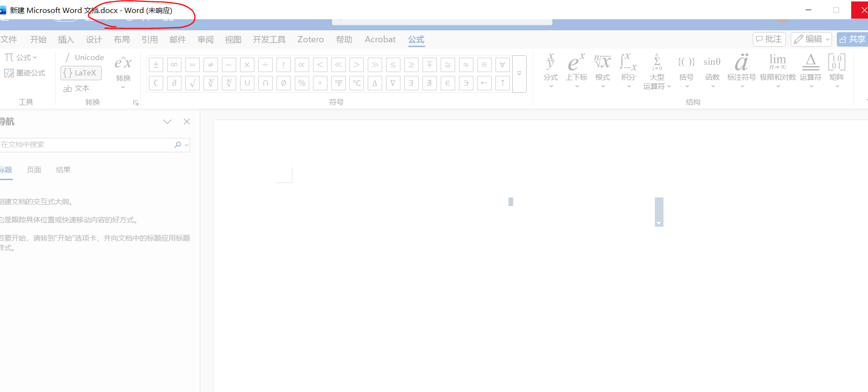Click the 共享 share button
Viewport: 868px width, 392px height.
pyautogui.click(x=853, y=39)
